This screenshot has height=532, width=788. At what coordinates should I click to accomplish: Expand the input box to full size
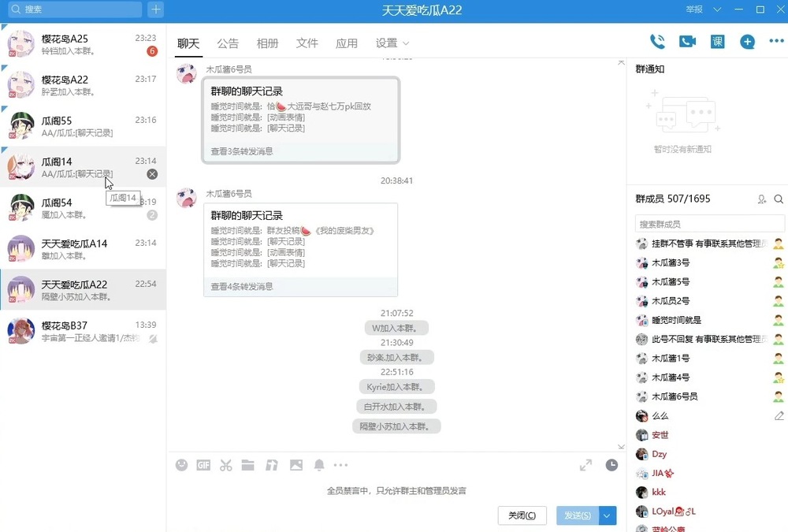(585, 465)
